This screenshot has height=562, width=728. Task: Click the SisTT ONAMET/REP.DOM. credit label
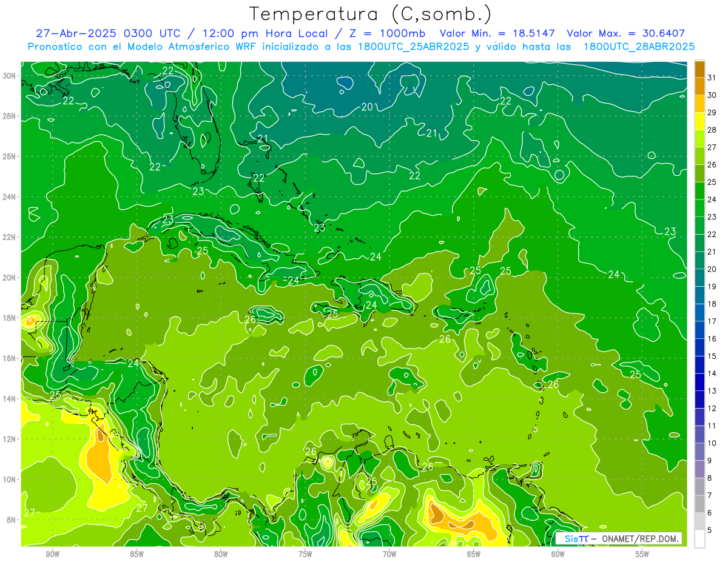(x=619, y=539)
